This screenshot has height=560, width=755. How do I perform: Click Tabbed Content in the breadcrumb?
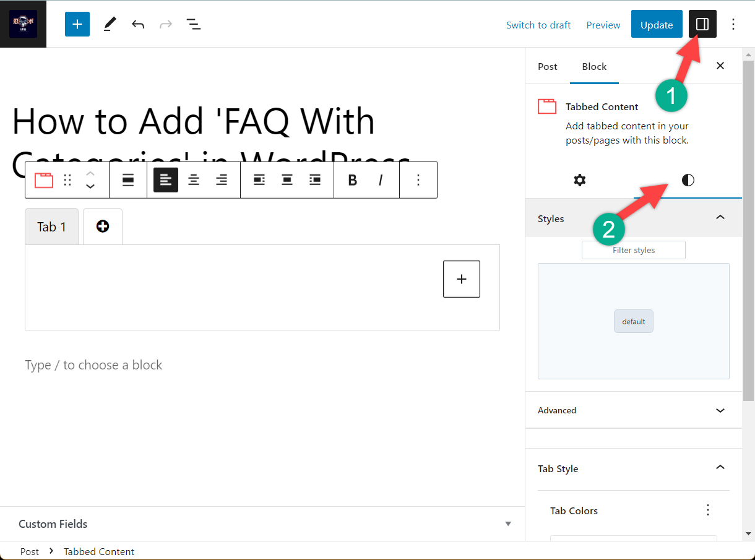(99, 551)
